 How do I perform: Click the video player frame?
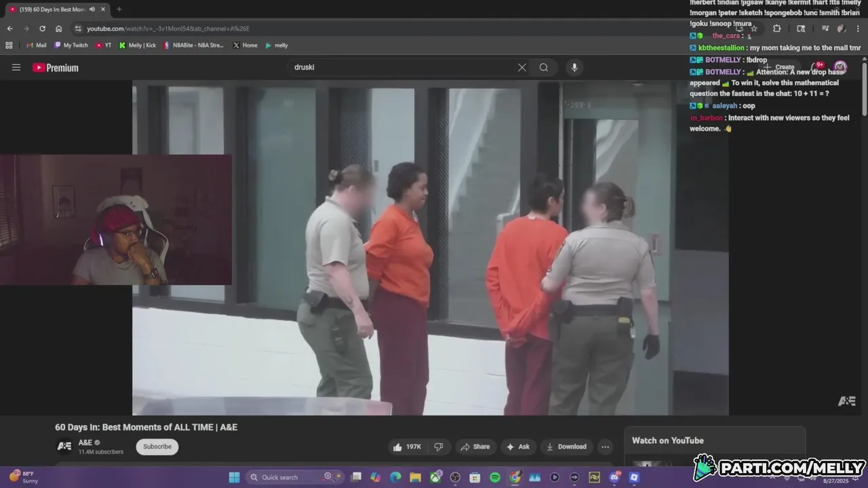pos(431,247)
